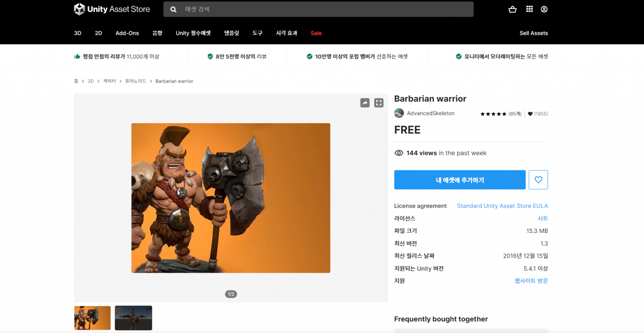Open the account profile icon
This screenshot has width=644, height=333.
(x=544, y=9)
